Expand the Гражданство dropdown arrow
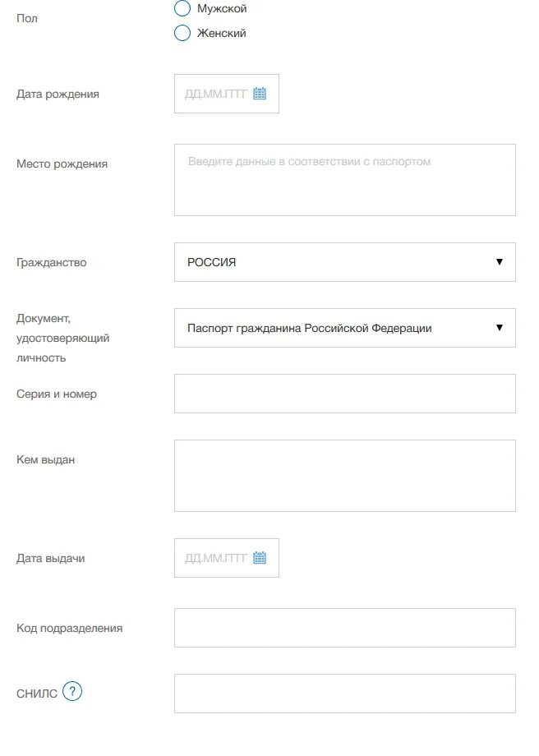539x756 pixels. (499, 262)
